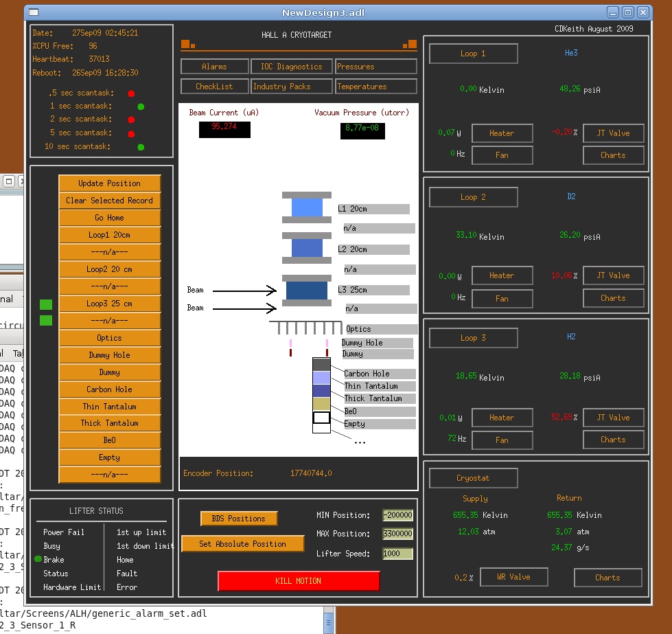Open the Temperatures screen
This screenshot has width=672, height=634.
click(x=376, y=87)
